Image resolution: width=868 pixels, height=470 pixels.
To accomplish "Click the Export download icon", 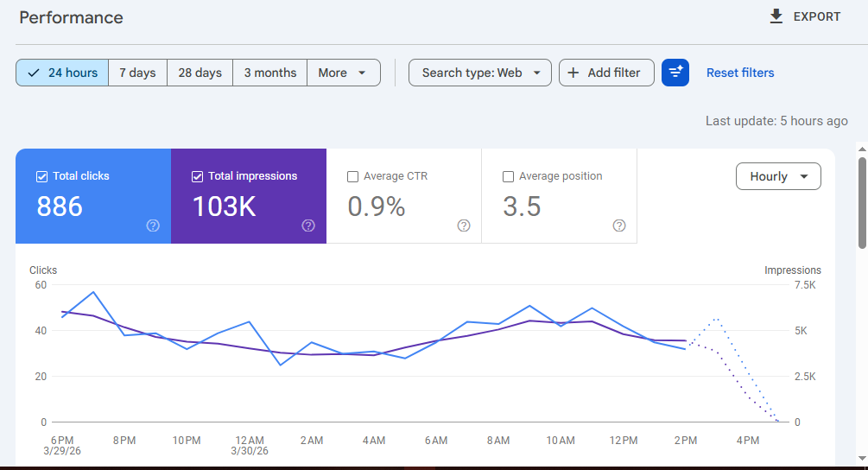I will (776, 16).
